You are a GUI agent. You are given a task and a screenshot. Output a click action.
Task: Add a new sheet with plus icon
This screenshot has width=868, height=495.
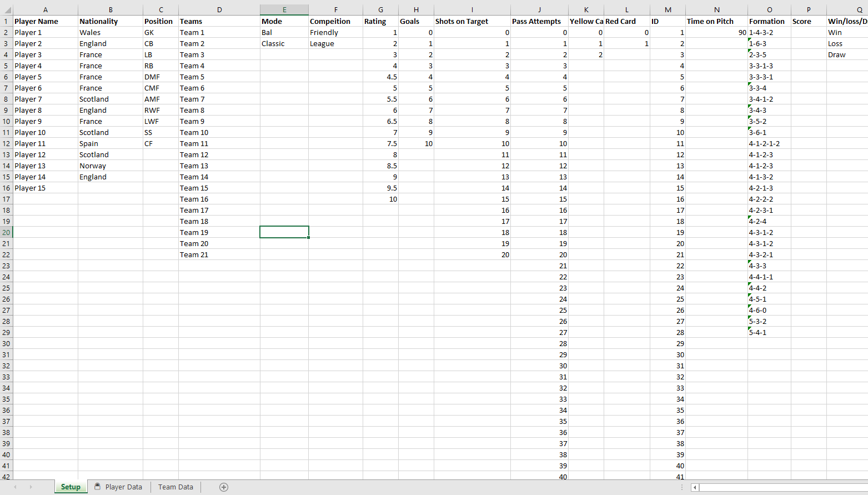coord(224,487)
